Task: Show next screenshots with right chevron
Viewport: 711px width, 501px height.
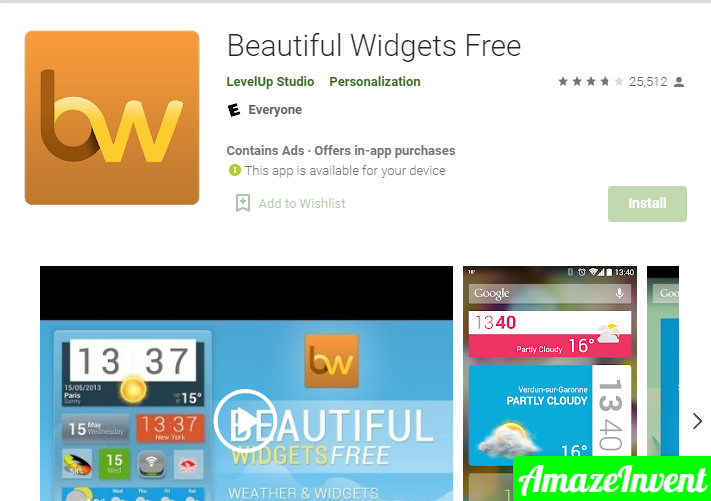Action: [697, 421]
